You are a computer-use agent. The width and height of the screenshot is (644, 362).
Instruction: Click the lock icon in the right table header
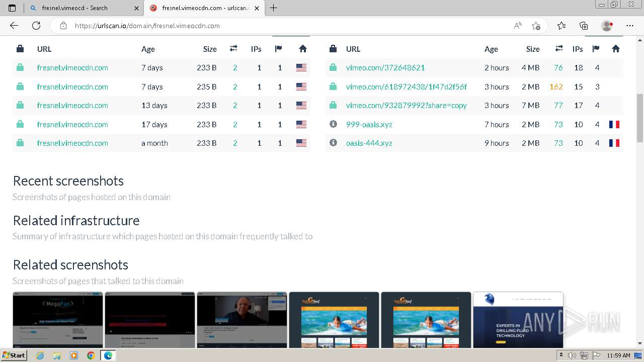click(x=333, y=49)
